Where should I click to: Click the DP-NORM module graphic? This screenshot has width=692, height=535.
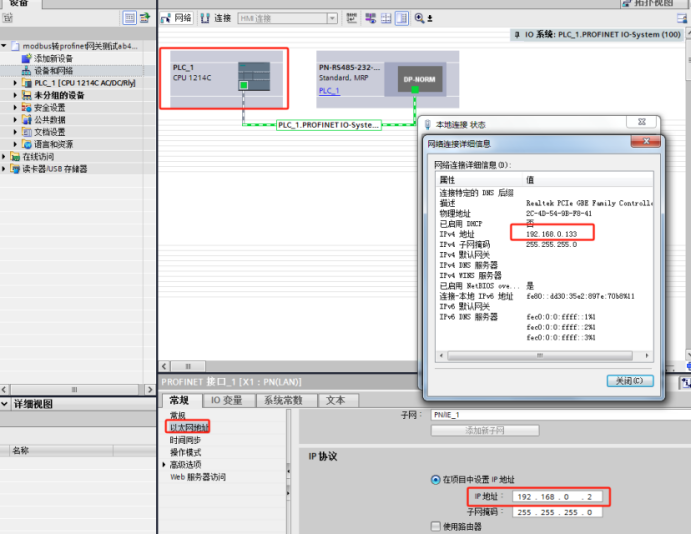(x=420, y=79)
